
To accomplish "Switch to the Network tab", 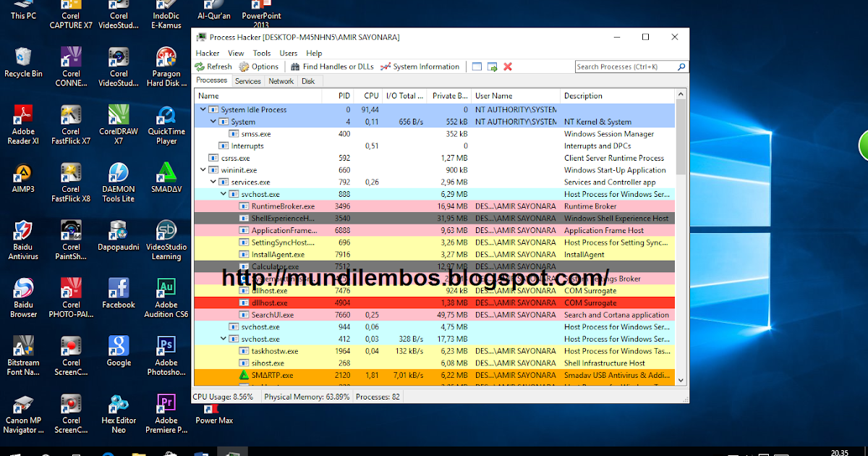I will pyautogui.click(x=281, y=81).
